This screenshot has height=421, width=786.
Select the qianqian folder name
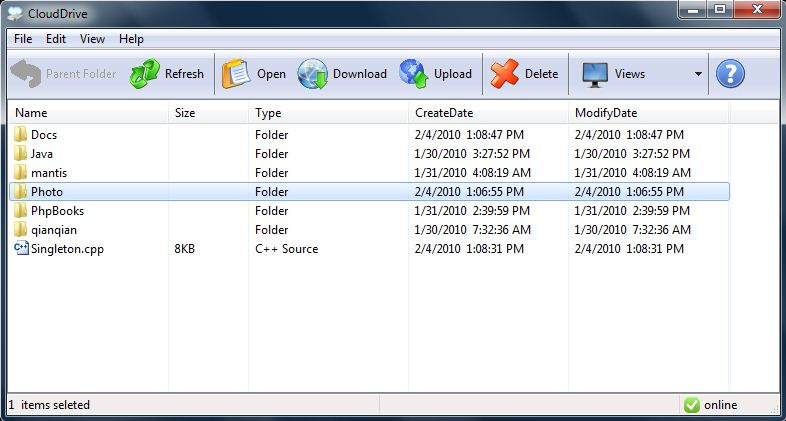pos(54,230)
